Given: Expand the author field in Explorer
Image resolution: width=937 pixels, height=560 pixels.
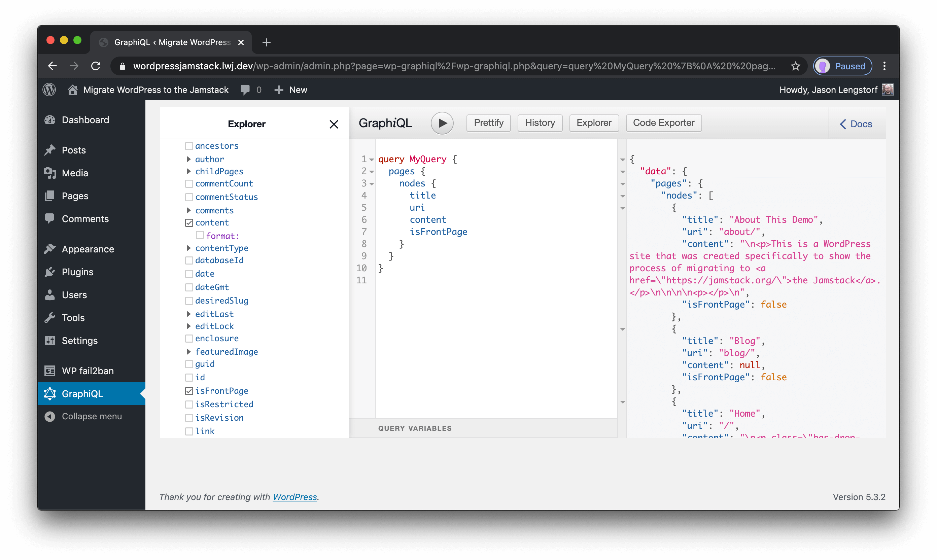Looking at the screenshot, I should (188, 159).
